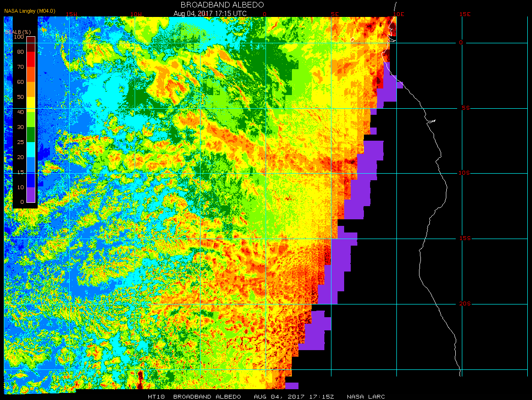The image size is (532, 400).
Task: Select the light blue 15-20 legend swatch
Action: pyautogui.click(x=31, y=165)
